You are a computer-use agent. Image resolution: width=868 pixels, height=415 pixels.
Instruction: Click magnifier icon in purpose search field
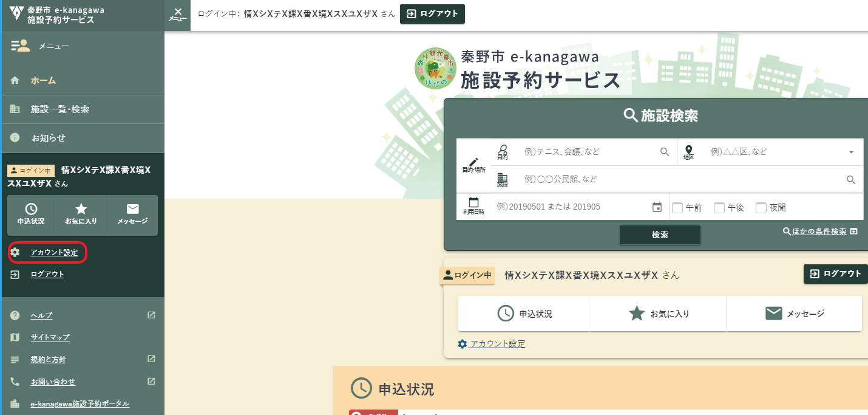click(x=665, y=152)
